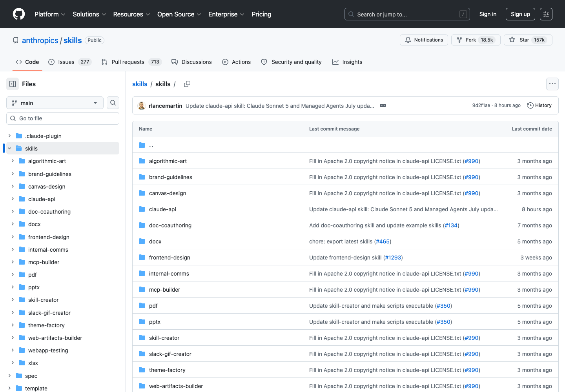Copy the path using the copy icon
The width and height of the screenshot is (565, 392).
[x=187, y=84]
